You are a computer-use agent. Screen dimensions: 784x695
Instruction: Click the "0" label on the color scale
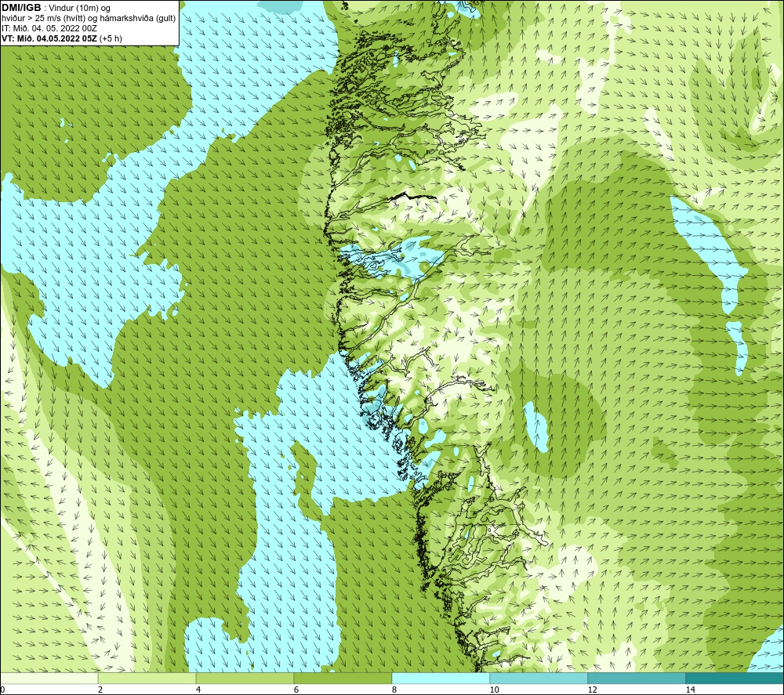[2, 690]
